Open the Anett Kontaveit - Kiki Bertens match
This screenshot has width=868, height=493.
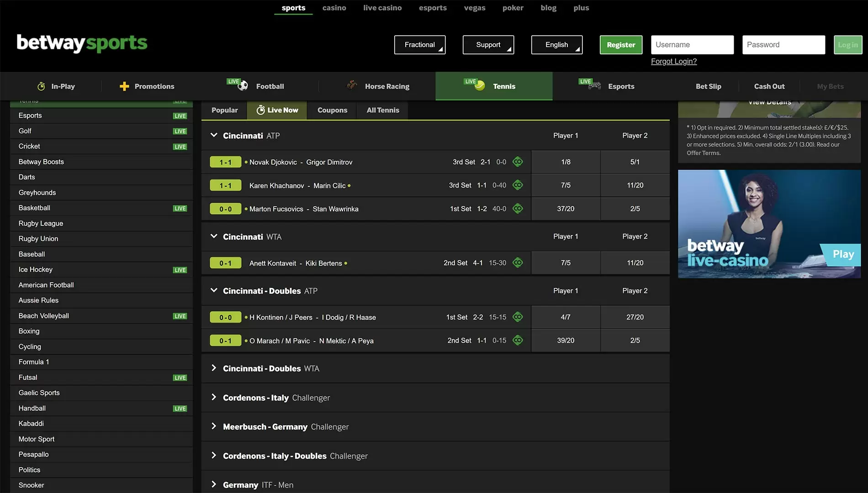tap(296, 263)
